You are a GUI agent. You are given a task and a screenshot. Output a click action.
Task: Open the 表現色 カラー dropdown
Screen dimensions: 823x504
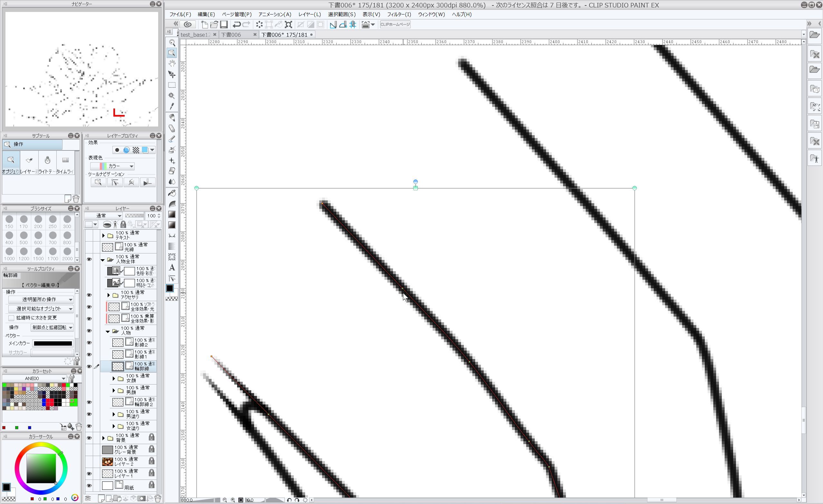click(x=112, y=166)
